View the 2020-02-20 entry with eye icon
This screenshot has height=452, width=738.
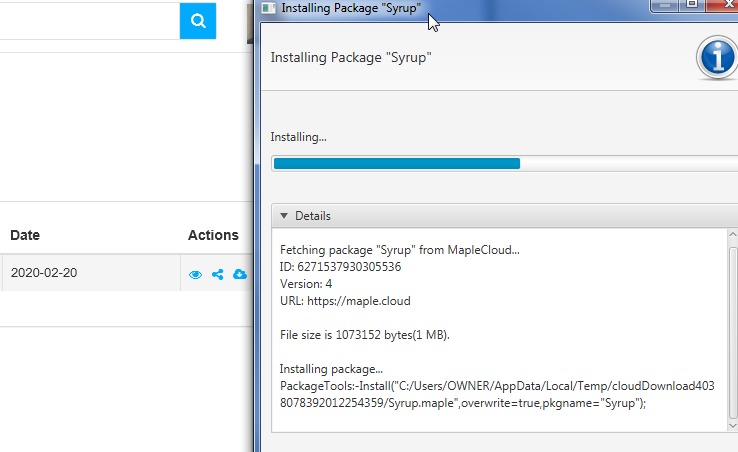pyautogui.click(x=195, y=274)
